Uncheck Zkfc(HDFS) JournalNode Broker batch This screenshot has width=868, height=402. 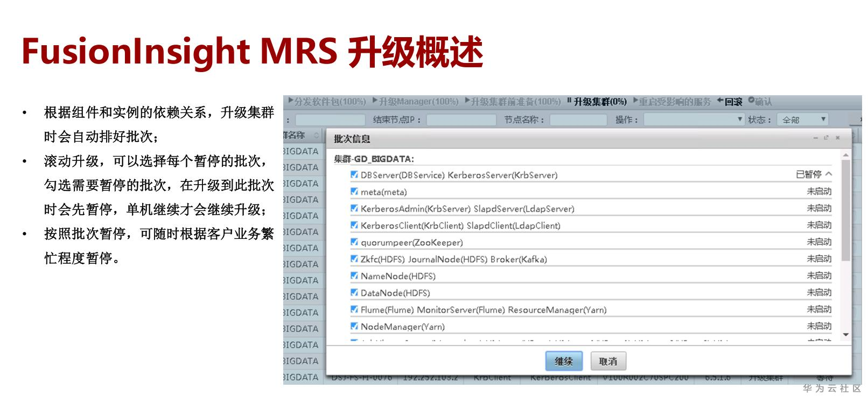[354, 259]
